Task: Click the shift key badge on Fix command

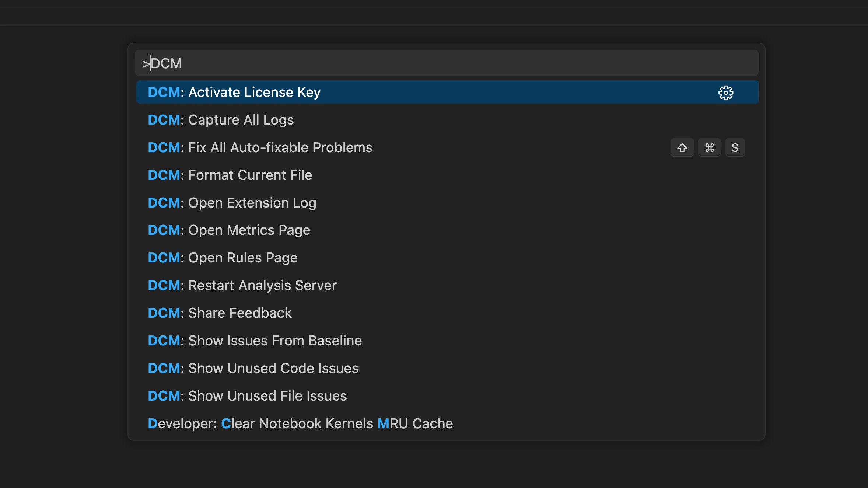Action: (x=682, y=147)
